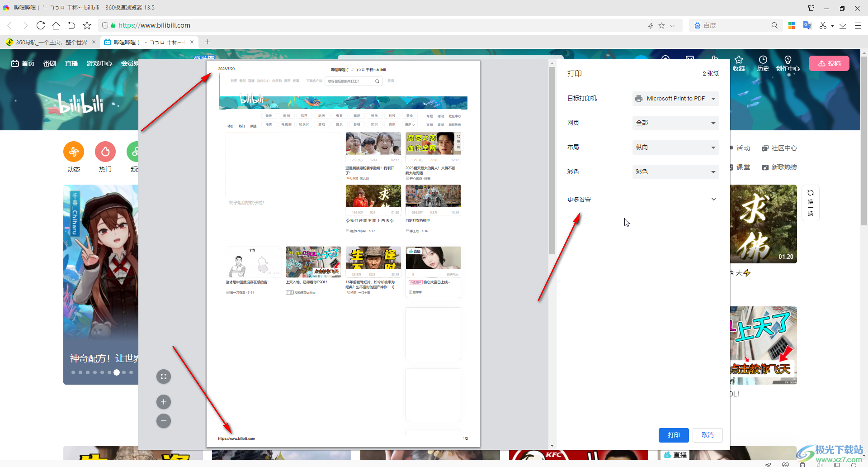Zoom in print preview with plus
Image resolution: width=868 pixels, height=467 pixels.
pos(164,402)
